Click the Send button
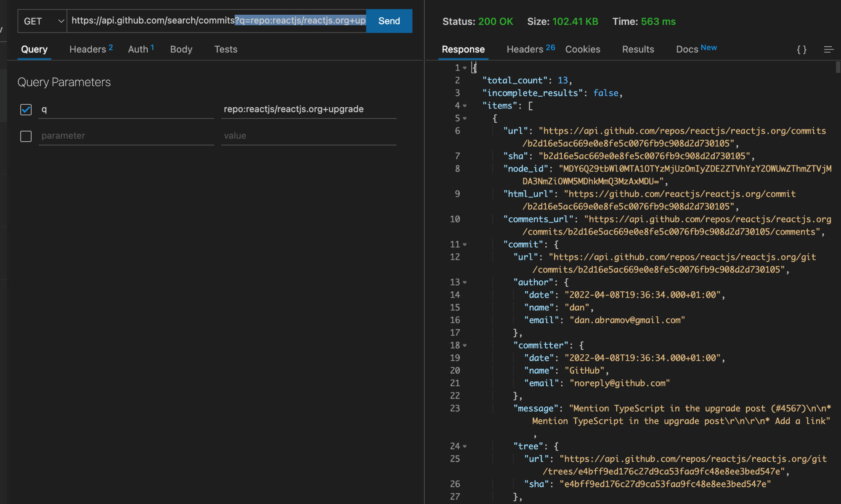The width and height of the screenshot is (841, 504). (389, 21)
